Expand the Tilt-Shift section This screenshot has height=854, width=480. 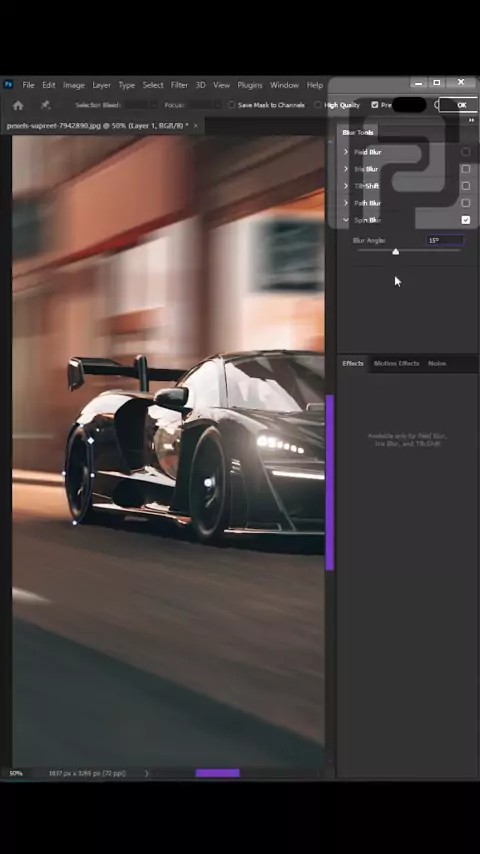pyautogui.click(x=346, y=186)
